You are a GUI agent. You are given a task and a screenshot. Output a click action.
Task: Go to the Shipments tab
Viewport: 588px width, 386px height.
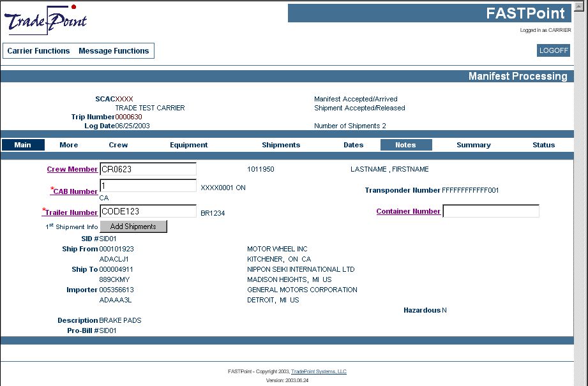[x=281, y=145]
